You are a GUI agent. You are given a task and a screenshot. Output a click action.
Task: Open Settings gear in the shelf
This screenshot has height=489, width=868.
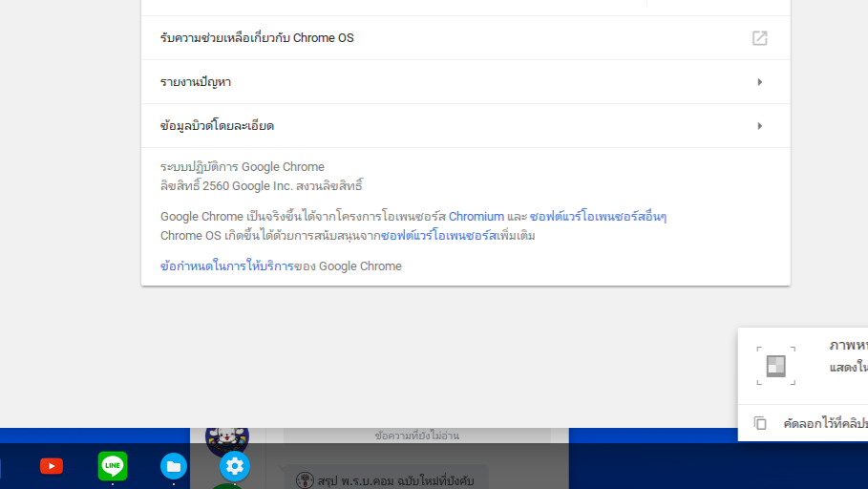(235, 466)
